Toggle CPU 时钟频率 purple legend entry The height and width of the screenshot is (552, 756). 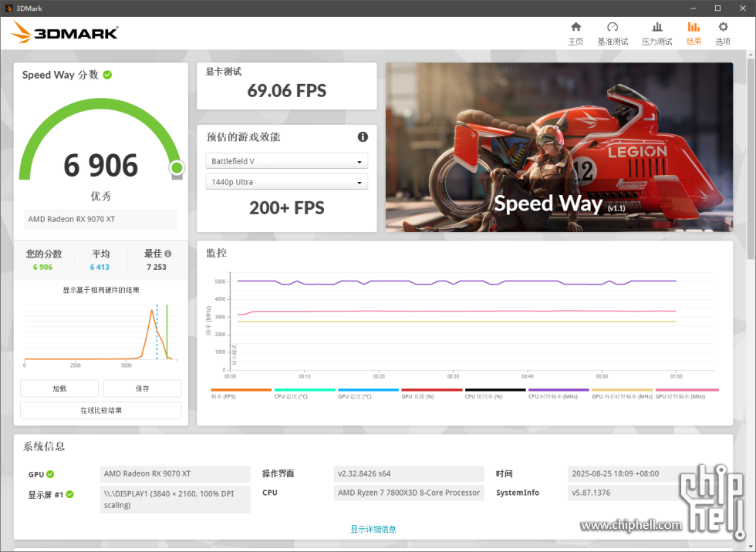point(559,393)
